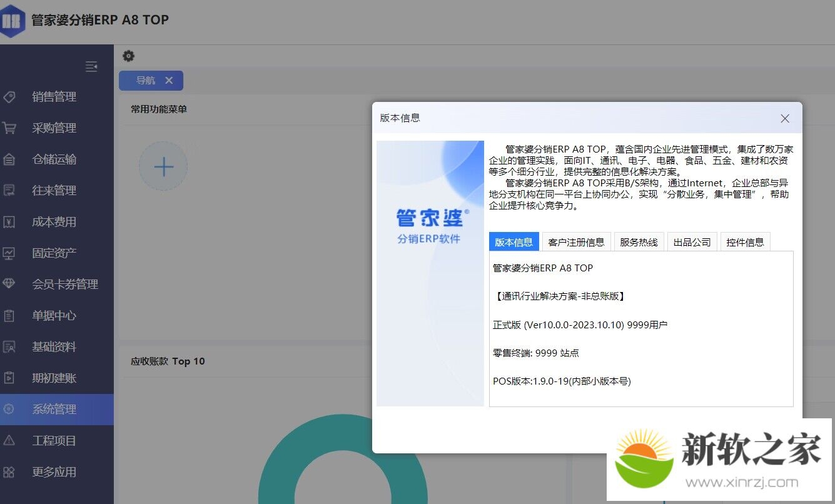Click the 单据中心 clipboard icon
The image size is (835, 504).
(9, 316)
